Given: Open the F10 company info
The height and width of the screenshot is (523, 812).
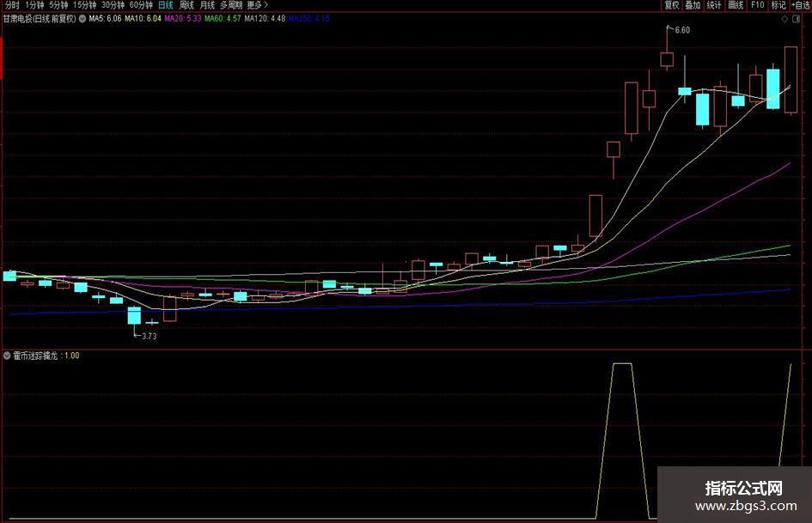Looking at the screenshot, I should point(758,4).
